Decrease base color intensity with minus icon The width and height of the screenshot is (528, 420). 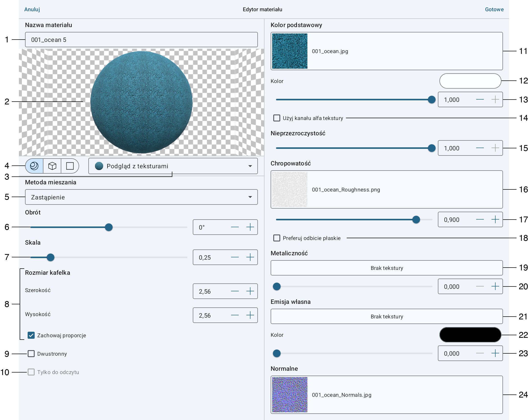[480, 99]
